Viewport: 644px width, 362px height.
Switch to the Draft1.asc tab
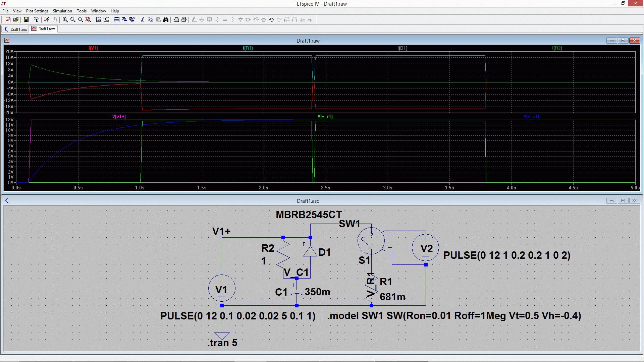[15, 29]
